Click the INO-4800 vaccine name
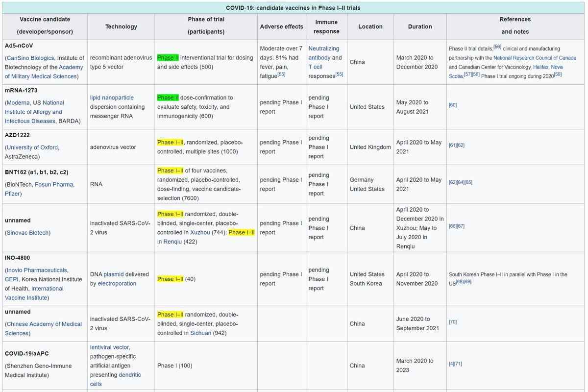Image resolution: width=588 pixels, height=392 pixels. (x=18, y=258)
